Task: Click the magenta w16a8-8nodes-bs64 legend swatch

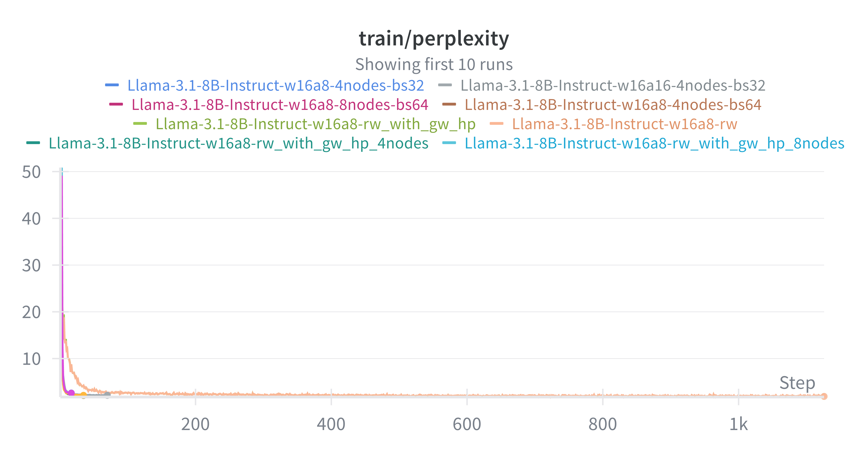Action: (116, 105)
